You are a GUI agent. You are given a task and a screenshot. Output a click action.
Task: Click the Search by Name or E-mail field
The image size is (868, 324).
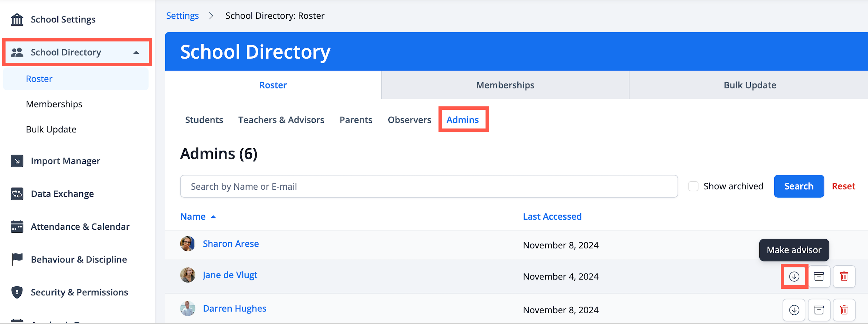(429, 187)
